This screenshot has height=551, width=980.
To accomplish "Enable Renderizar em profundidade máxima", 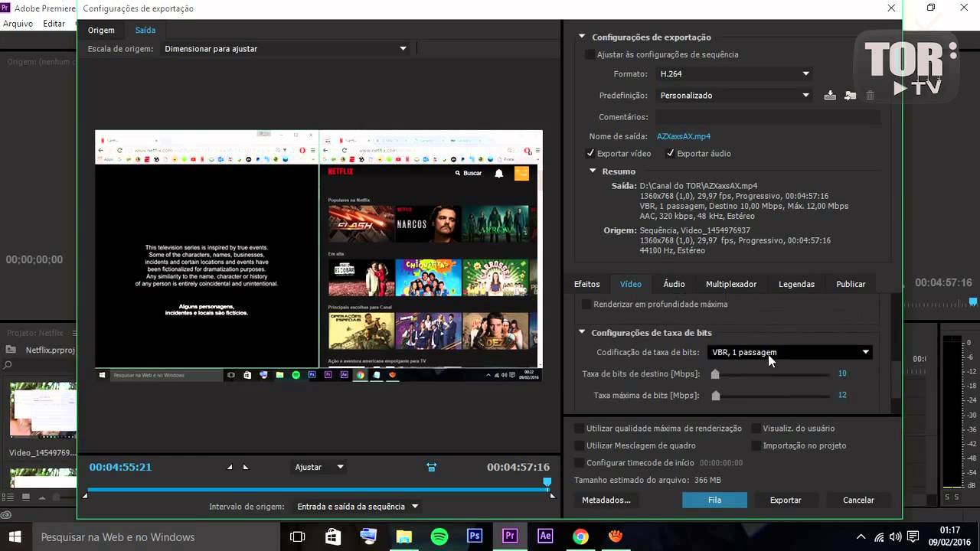I will tap(586, 304).
